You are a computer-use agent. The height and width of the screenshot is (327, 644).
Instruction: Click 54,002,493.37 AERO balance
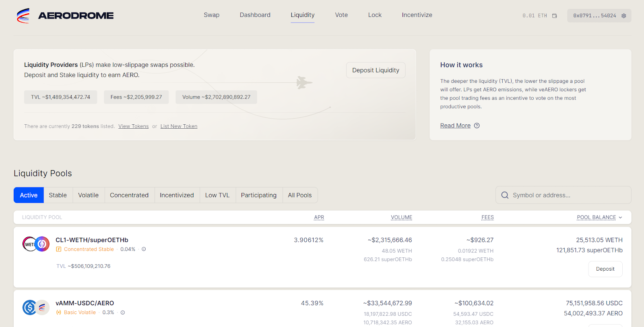coord(593,313)
